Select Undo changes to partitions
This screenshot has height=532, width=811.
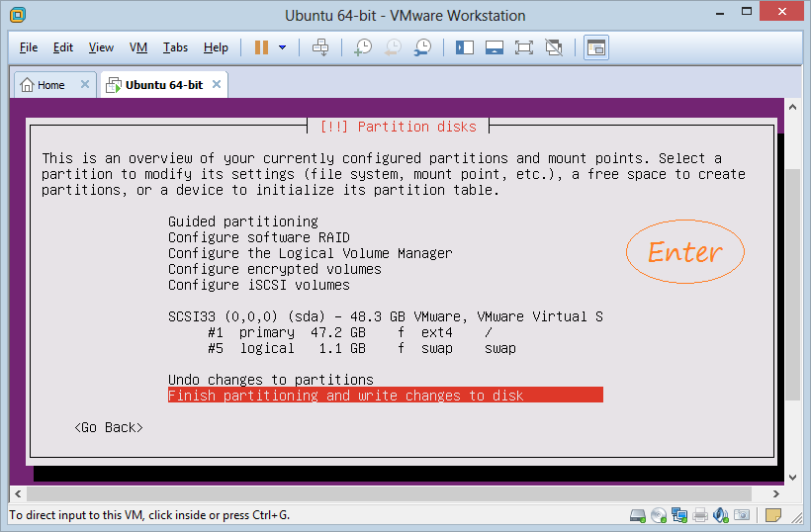pos(271,380)
